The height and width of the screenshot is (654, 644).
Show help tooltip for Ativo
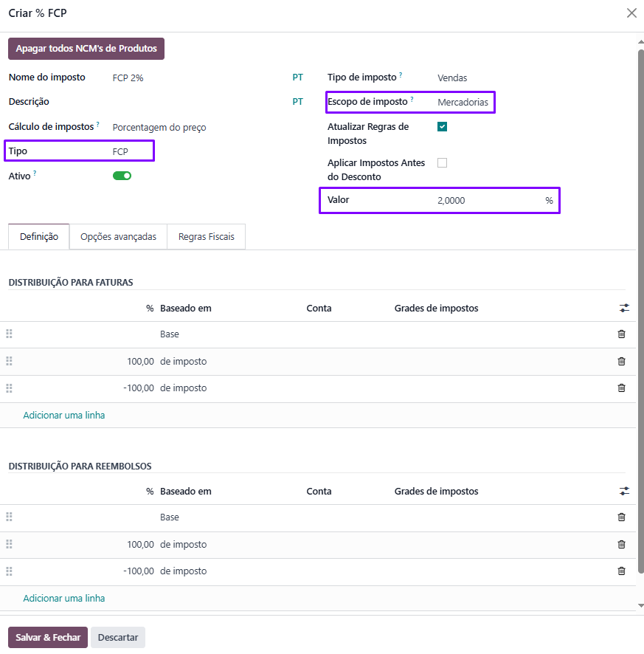pyautogui.click(x=35, y=173)
